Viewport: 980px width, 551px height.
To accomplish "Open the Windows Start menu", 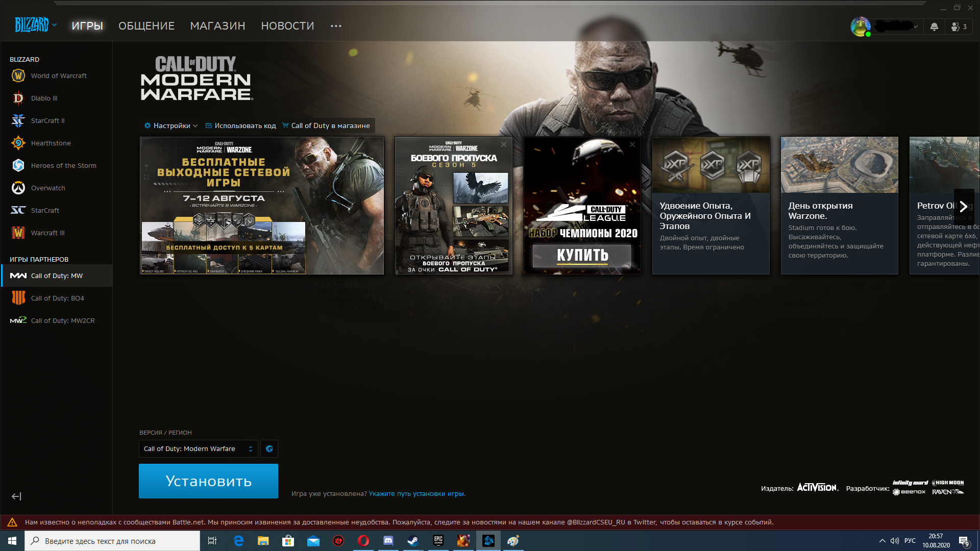I will pos(12,541).
